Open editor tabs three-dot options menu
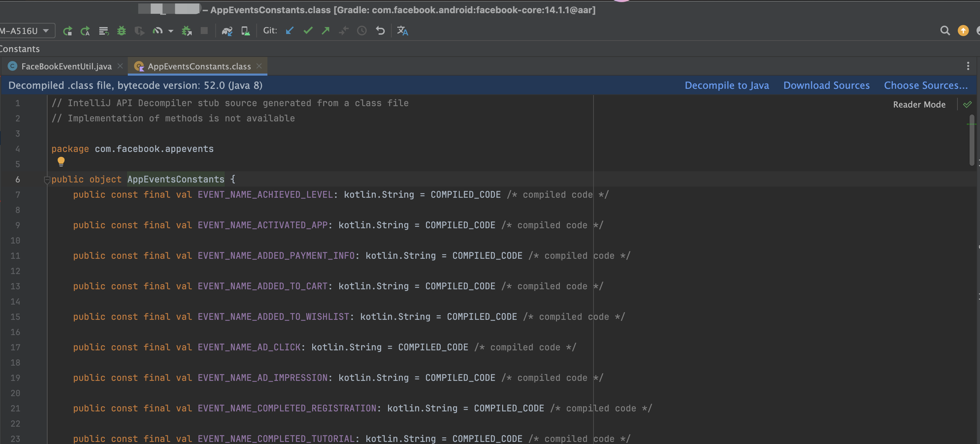 [x=968, y=66]
